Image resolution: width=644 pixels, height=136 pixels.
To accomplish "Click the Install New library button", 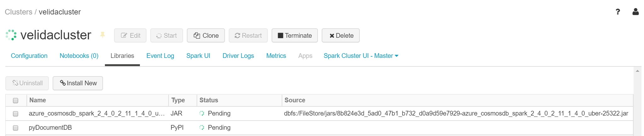I will 78,83.
